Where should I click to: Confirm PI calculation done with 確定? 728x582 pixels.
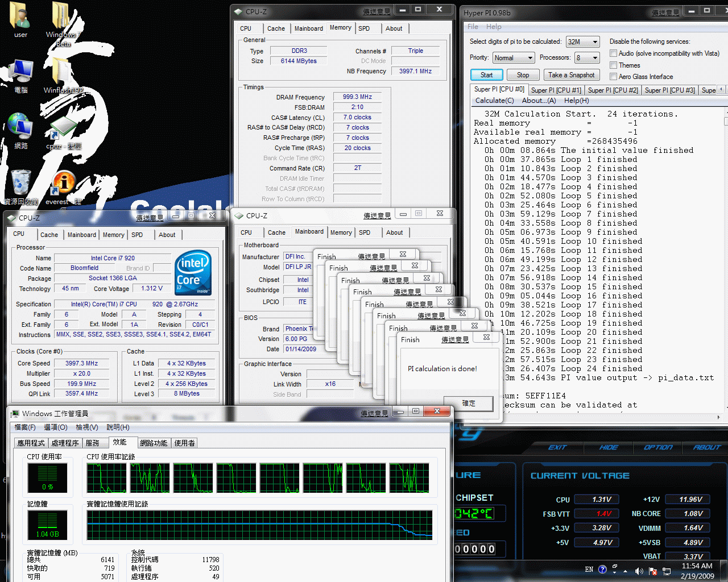tap(468, 403)
